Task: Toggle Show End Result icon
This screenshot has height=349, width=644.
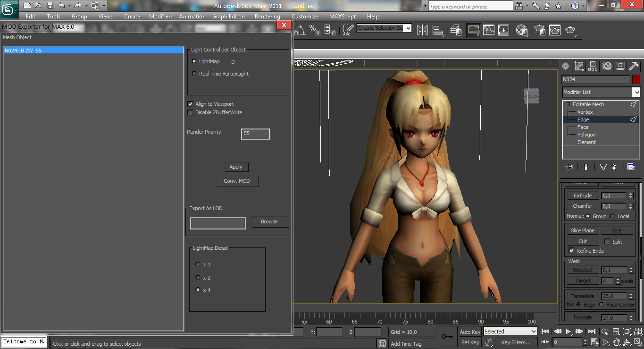Action: coord(585,167)
